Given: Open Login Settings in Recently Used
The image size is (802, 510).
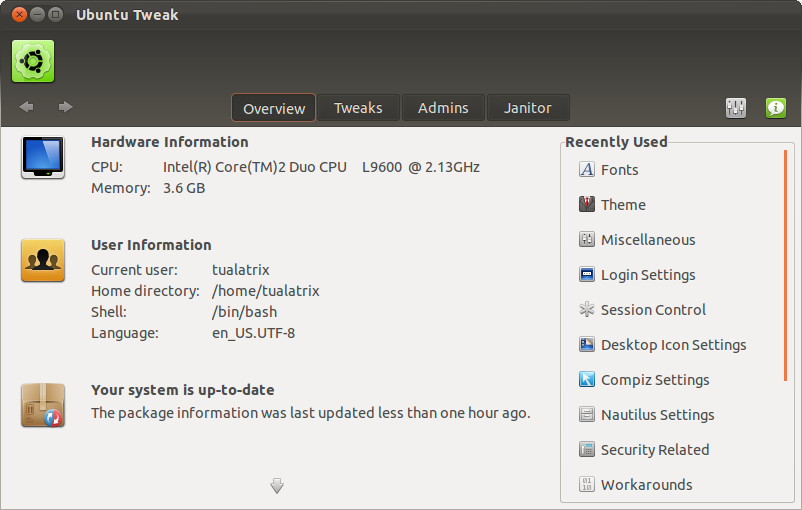Looking at the screenshot, I should point(648,275).
